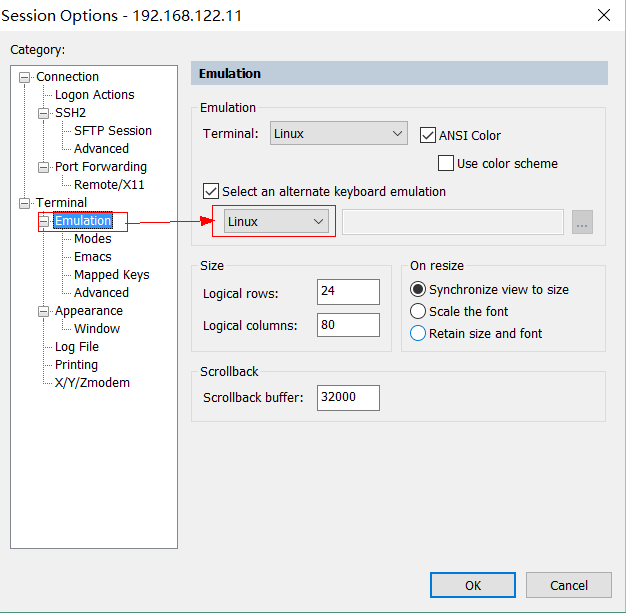The image size is (626, 616).
Task: Open X/Y/Zmodem category
Action: click(x=92, y=382)
